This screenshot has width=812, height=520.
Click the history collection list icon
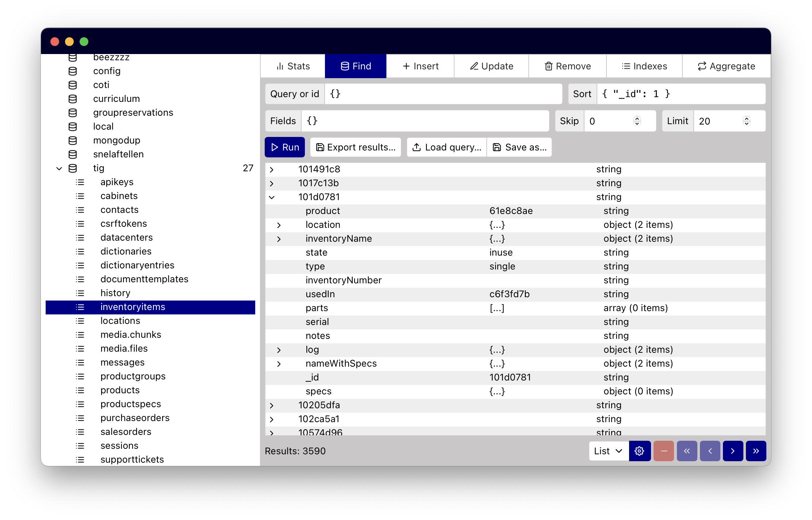tap(80, 293)
